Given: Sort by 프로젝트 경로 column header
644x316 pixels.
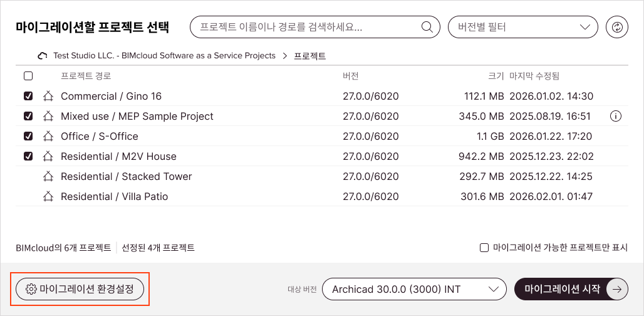Looking at the screenshot, I should tap(86, 76).
